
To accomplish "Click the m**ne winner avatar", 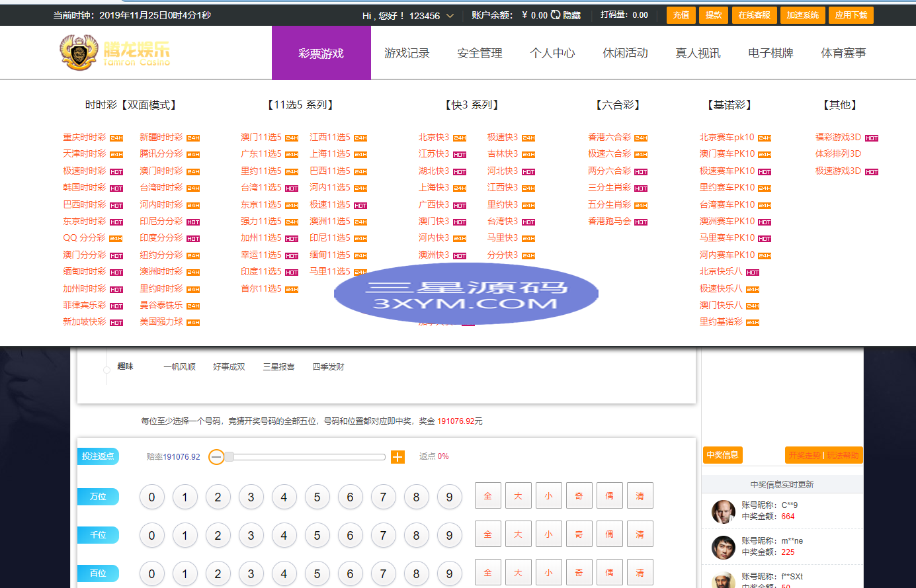I will tap(723, 547).
